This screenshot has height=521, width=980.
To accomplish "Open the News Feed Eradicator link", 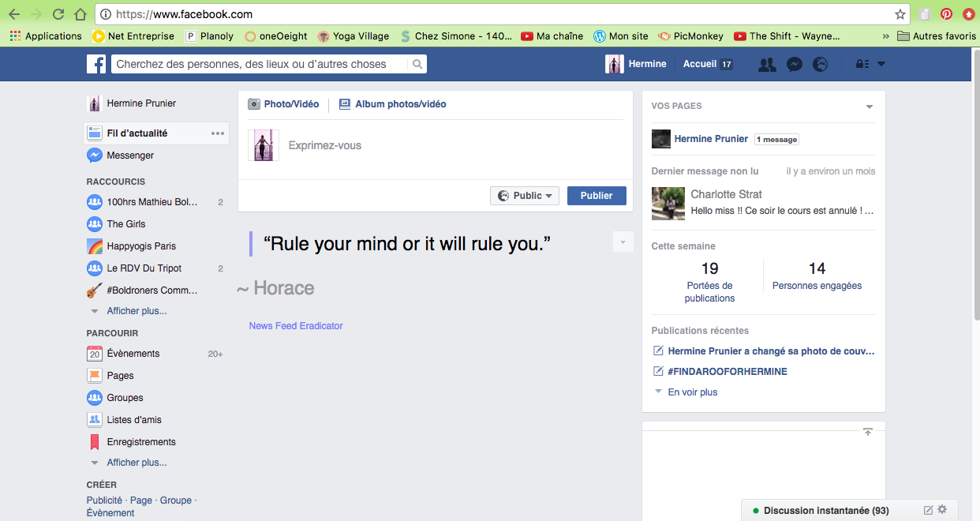I will click(x=296, y=326).
